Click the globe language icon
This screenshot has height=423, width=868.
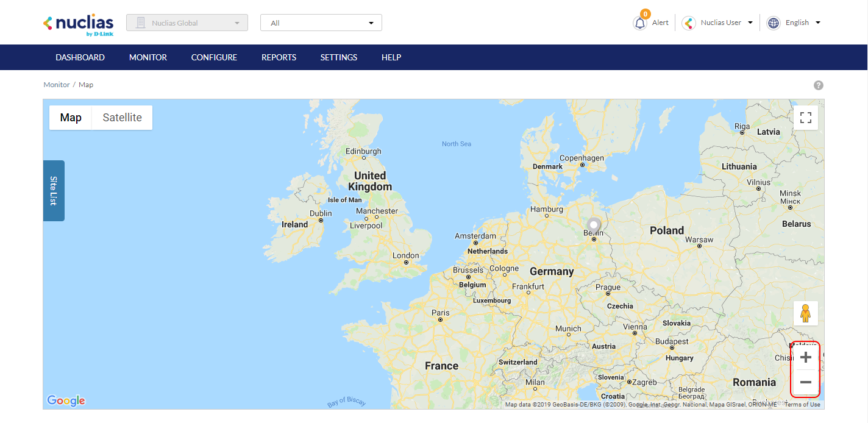tap(774, 23)
